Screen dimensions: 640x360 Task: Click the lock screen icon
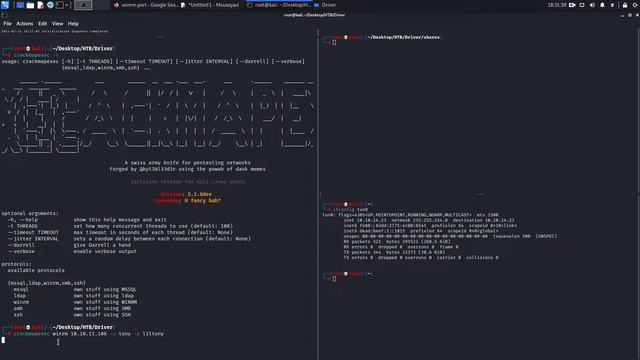625,5
